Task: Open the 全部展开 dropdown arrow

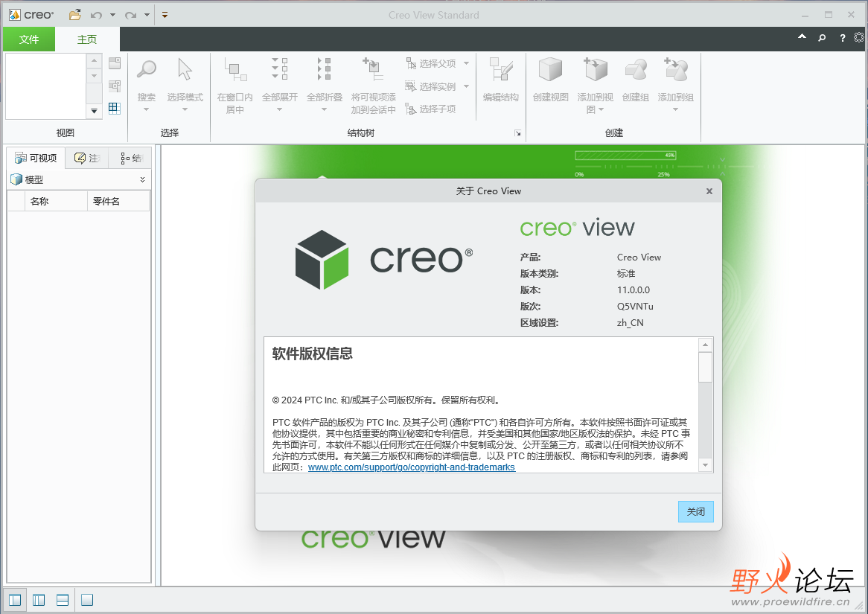Action: [280, 109]
